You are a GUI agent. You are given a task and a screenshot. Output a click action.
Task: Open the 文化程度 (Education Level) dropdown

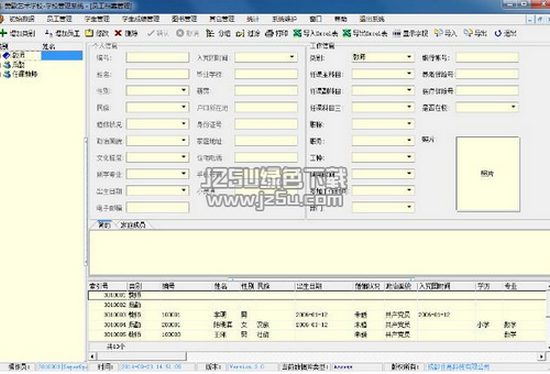184,157
